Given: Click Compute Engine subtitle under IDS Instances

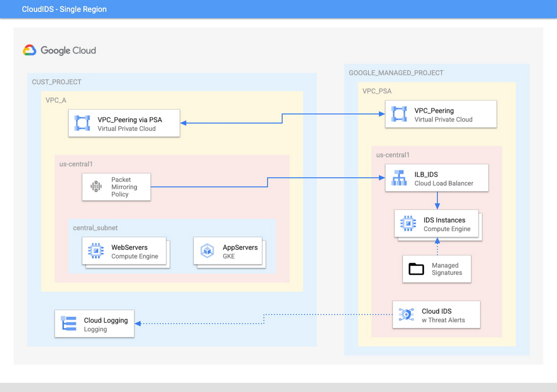Looking at the screenshot, I should coord(447,229).
